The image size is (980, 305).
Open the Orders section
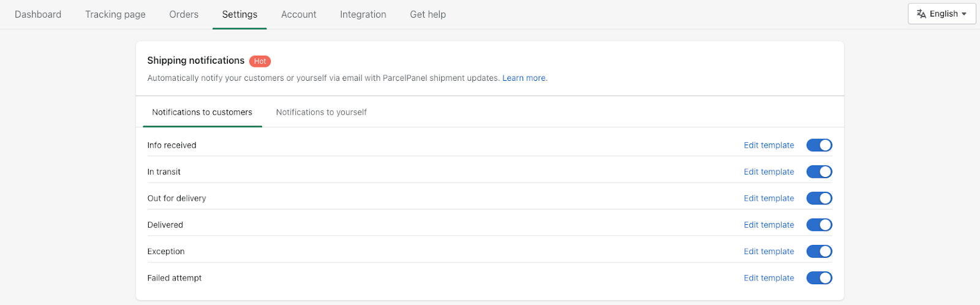[x=184, y=14]
